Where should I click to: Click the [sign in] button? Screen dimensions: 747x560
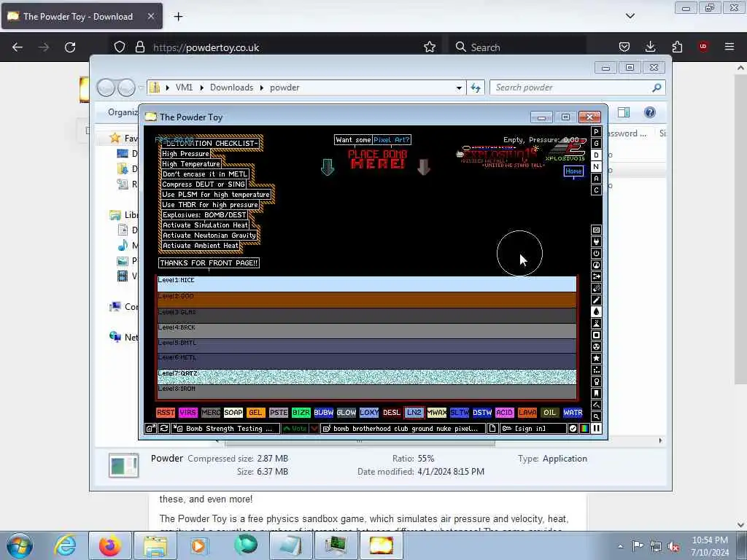[x=533, y=429]
